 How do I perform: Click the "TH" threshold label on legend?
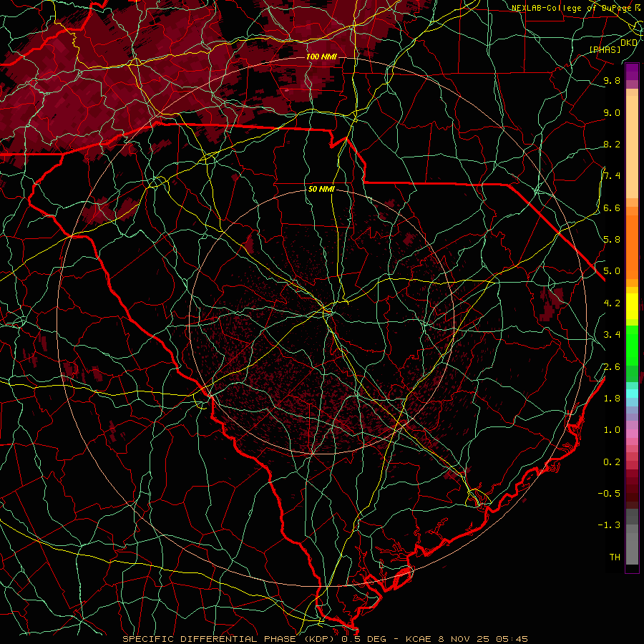(615, 557)
